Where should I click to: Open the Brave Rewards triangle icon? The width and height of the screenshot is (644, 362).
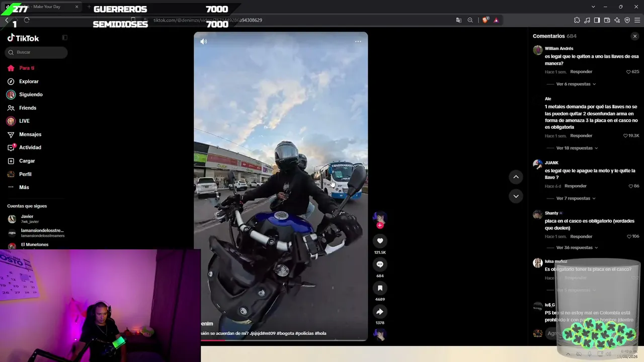(496, 20)
